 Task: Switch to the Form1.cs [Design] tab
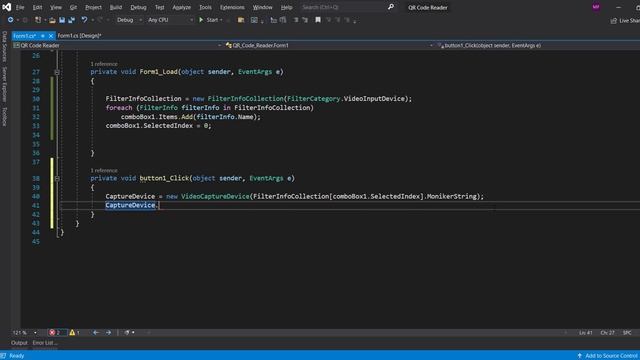tap(80, 36)
